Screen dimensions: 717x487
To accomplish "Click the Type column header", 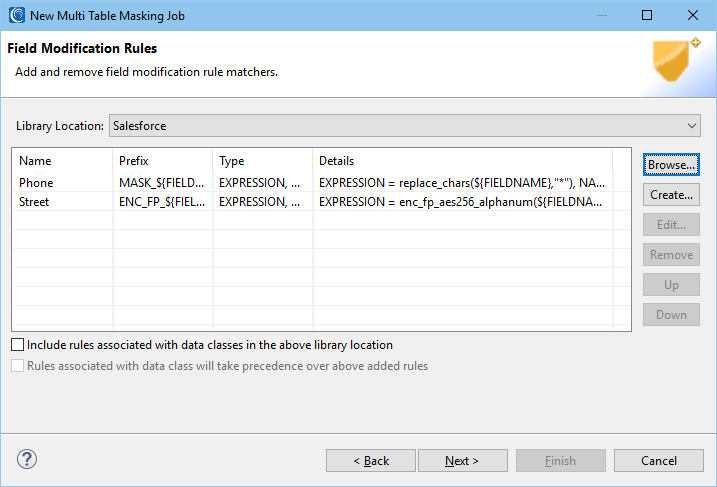I will point(263,161).
